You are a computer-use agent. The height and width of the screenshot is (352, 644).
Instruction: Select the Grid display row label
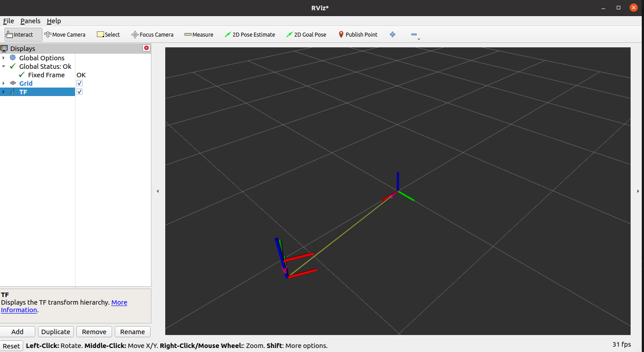pyautogui.click(x=26, y=83)
